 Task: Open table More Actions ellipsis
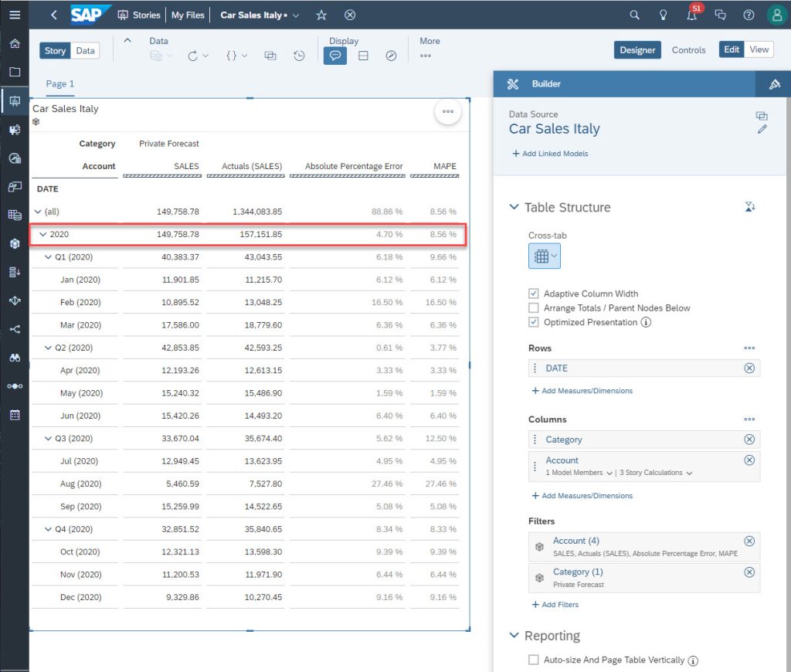(448, 111)
